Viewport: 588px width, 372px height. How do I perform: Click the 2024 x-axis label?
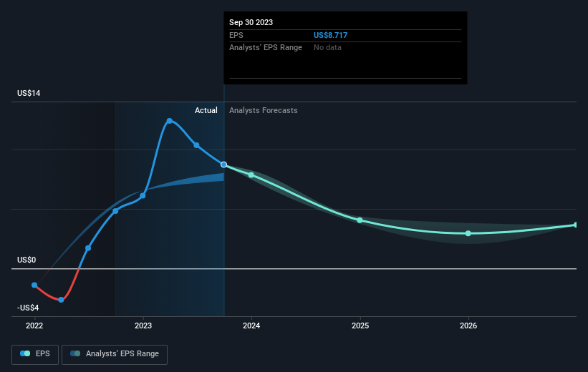coord(251,325)
